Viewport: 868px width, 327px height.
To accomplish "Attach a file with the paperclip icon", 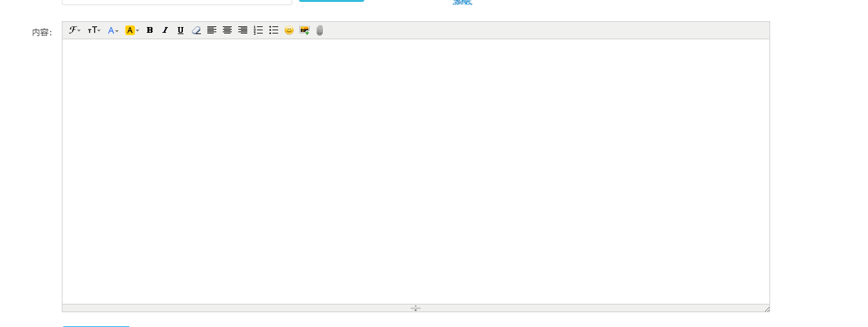I will [320, 30].
